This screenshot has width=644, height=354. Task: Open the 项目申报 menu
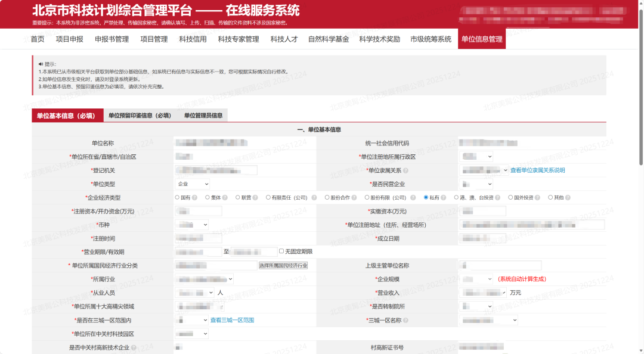(69, 39)
